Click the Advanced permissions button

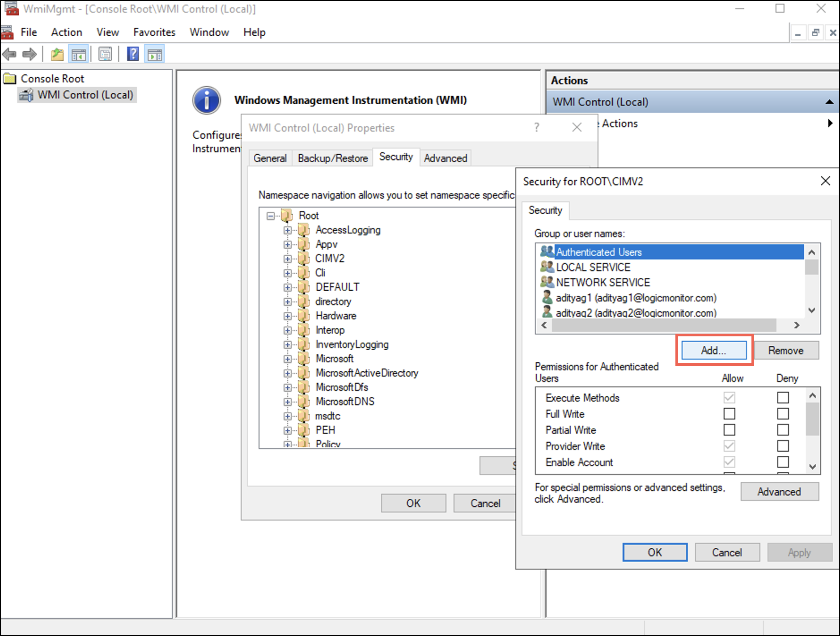(x=779, y=492)
